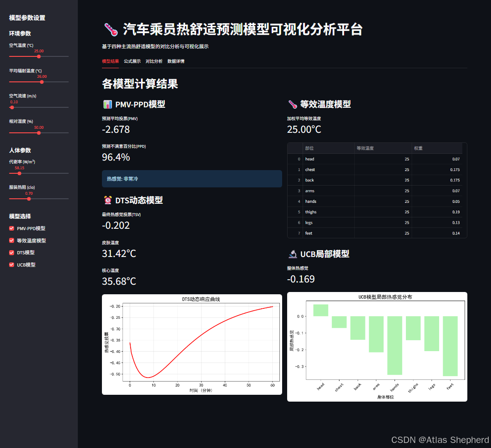
Task: Click the legs row cell
Action: [328, 222]
